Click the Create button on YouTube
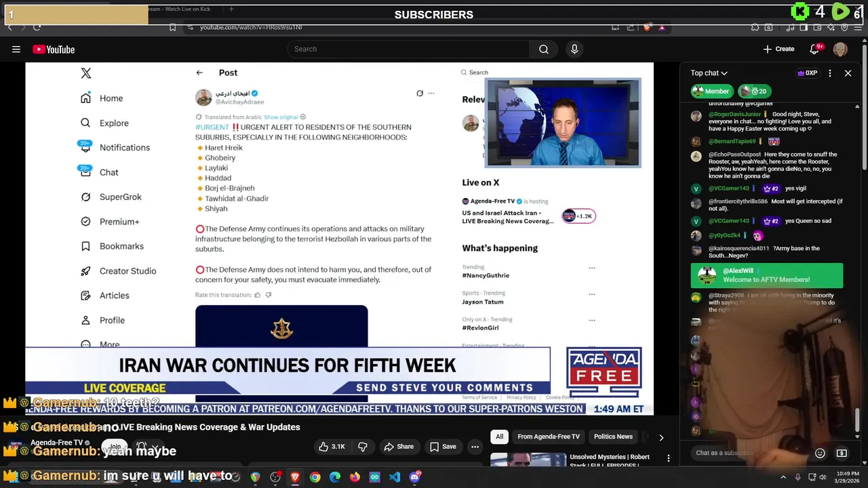This screenshot has height=488, width=868. coord(778,49)
